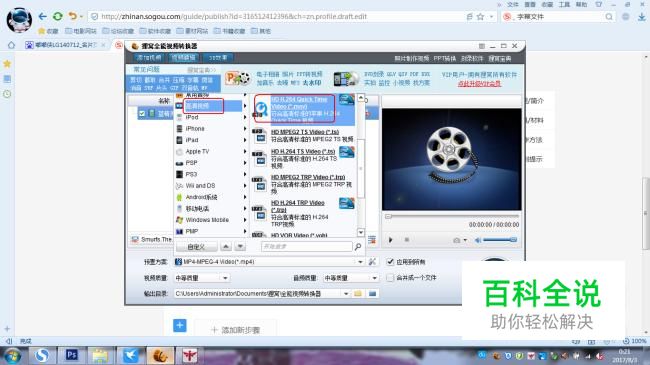The height and width of the screenshot is (365, 650).
Task: Open the snapshot options dropdown arrow
Action: [465, 240]
